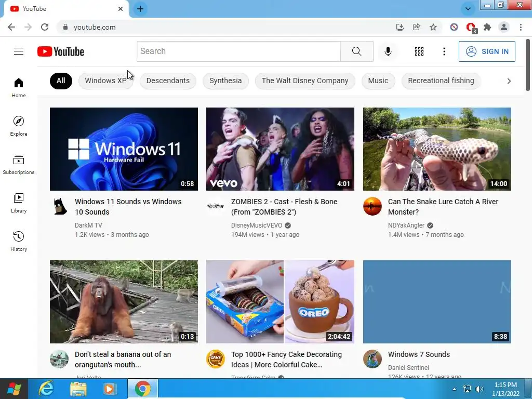Screen dimensions: 532x399
Task: Open "Windows 11 Sounds vs Windows 10 Sounds" title
Action: (128, 207)
